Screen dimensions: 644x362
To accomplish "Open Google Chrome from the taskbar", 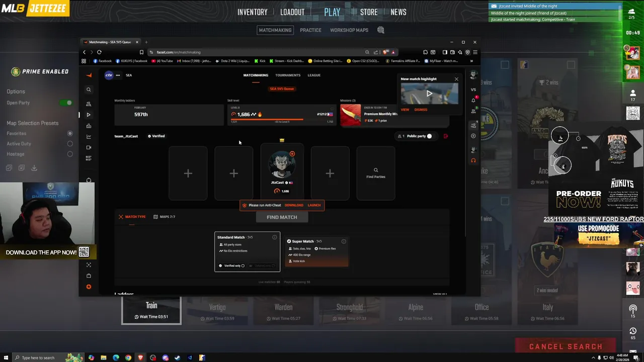I will coord(128,358).
